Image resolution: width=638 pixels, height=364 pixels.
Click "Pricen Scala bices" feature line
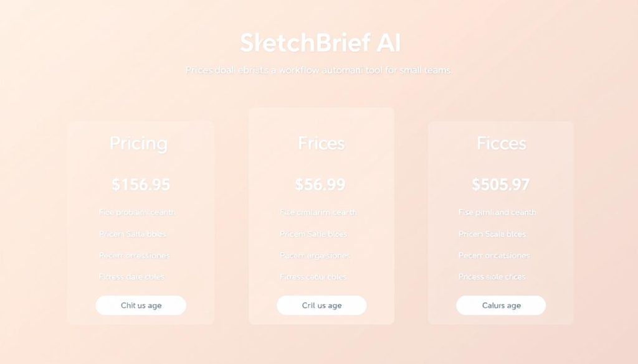(492, 234)
